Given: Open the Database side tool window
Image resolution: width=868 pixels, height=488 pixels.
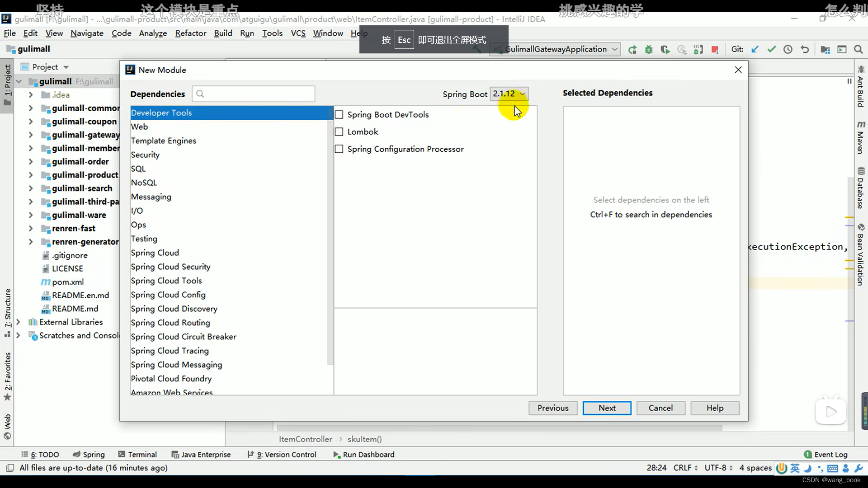Looking at the screenshot, I should pos(861,188).
